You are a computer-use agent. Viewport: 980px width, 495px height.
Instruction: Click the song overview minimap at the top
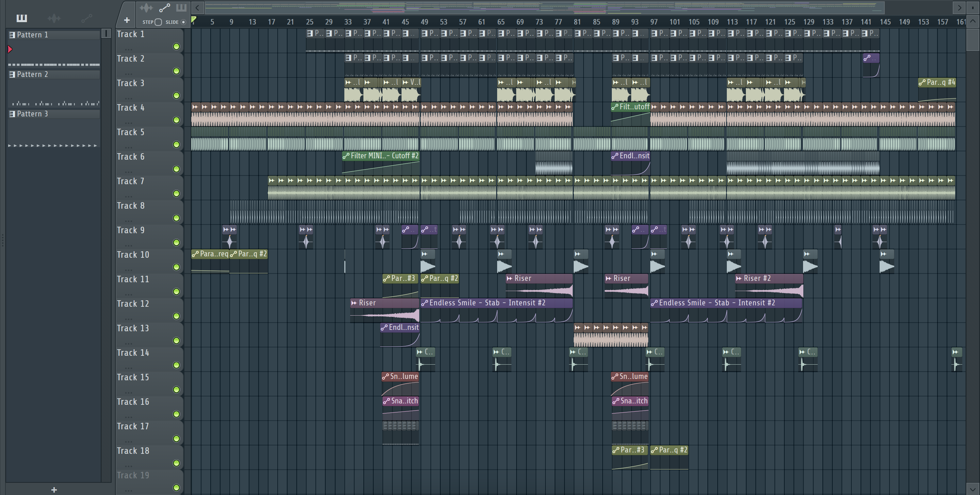[x=544, y=7]
